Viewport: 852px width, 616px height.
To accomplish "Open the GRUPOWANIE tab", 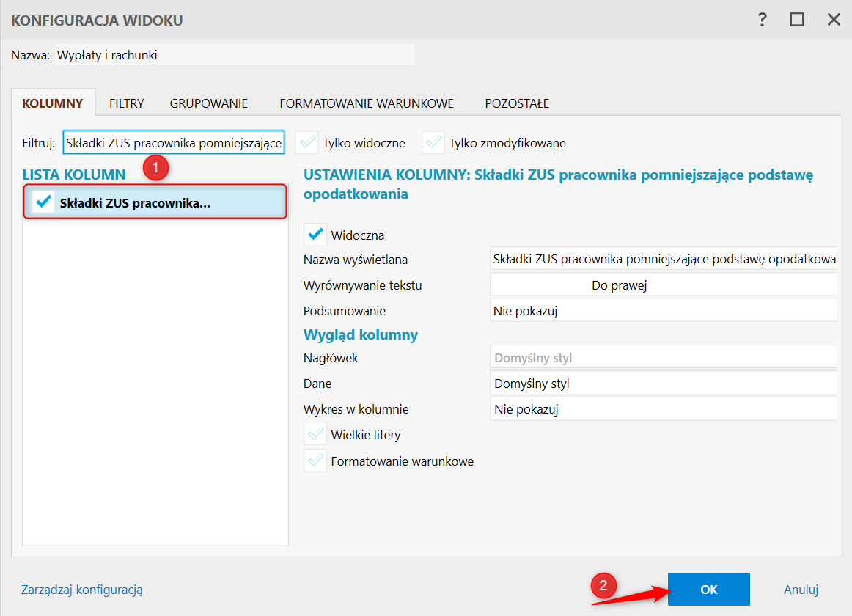I will [209, 103].
